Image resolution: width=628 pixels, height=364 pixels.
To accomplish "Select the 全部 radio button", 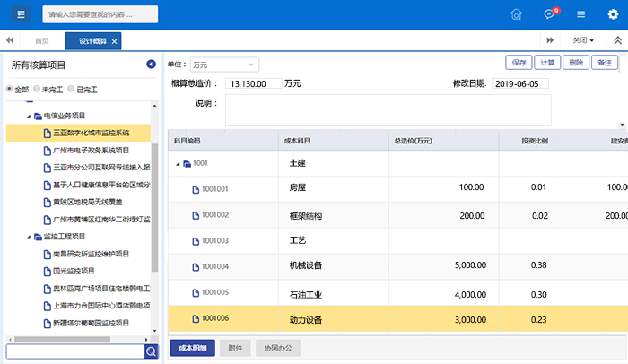I will (11, 90).
